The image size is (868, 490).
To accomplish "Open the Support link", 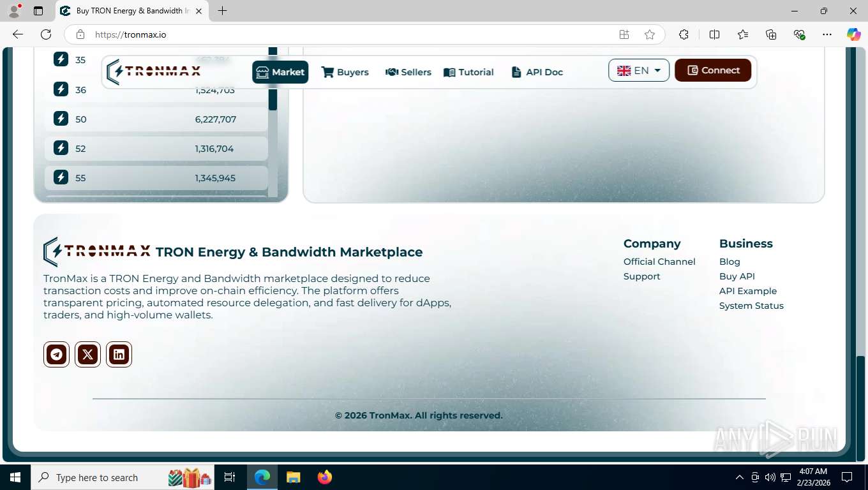I will 642,276.
